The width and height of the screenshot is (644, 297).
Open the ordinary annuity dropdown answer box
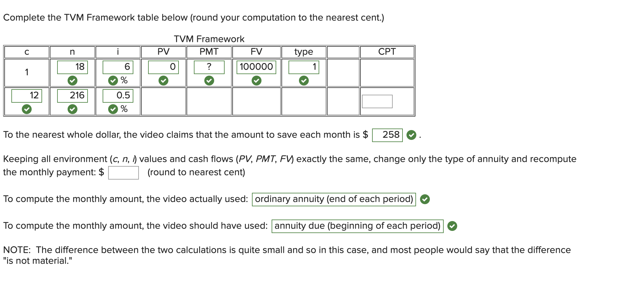click(x=333, y=199)
